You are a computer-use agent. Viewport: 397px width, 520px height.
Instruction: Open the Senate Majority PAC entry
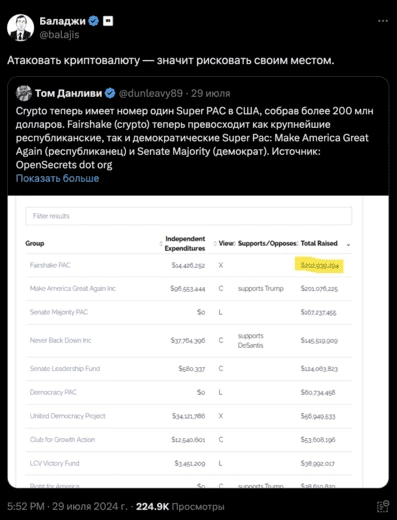click(59, 312)
